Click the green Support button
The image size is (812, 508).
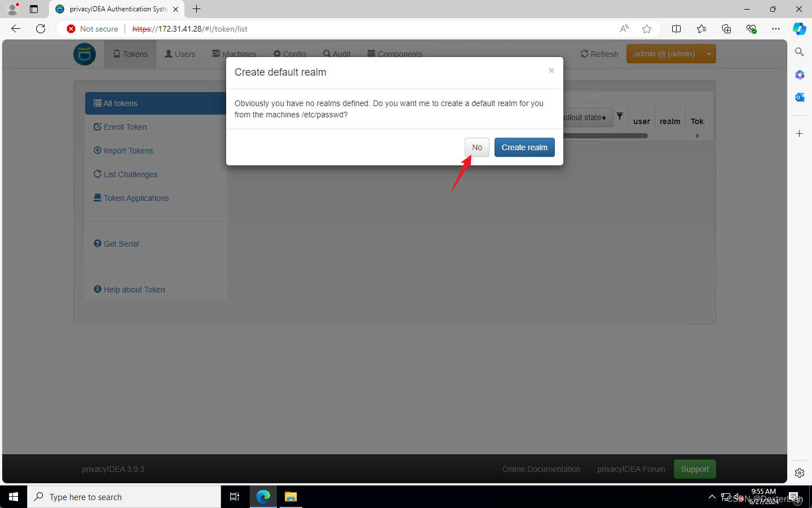point(695,469)
